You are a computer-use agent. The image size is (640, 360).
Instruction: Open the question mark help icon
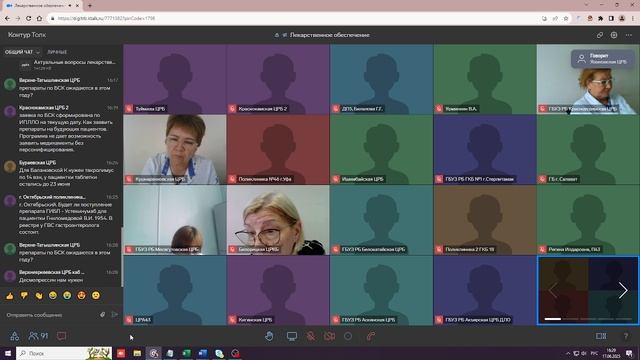(626, 336)
